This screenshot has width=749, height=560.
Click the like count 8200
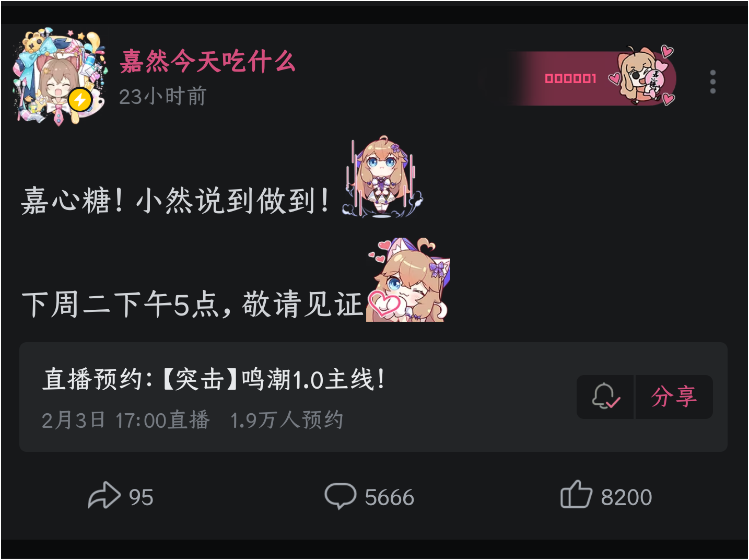(626, 497)
